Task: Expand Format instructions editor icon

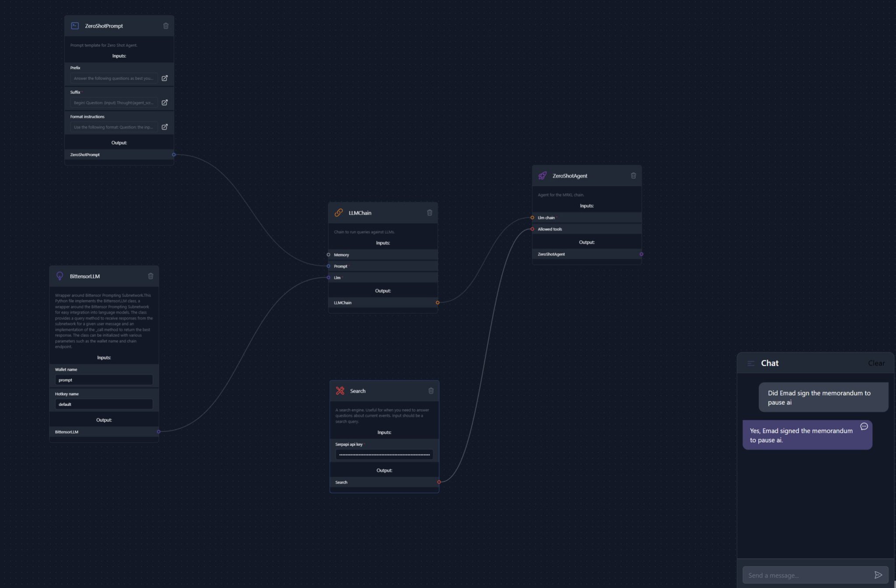Action: pyautogui.click(x=164, y=127)
